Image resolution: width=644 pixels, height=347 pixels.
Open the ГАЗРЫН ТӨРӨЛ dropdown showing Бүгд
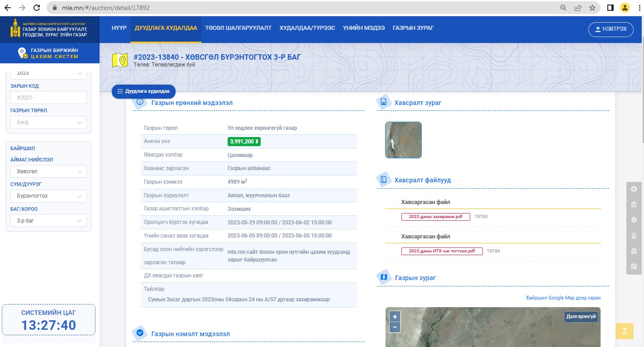pyautogui.click(x=48, y=122)
